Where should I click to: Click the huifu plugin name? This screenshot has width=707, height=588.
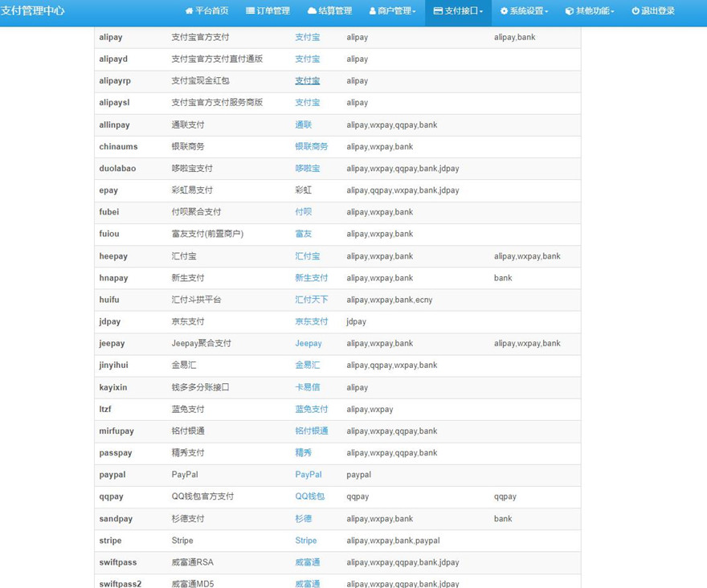(x=109, y=300)
